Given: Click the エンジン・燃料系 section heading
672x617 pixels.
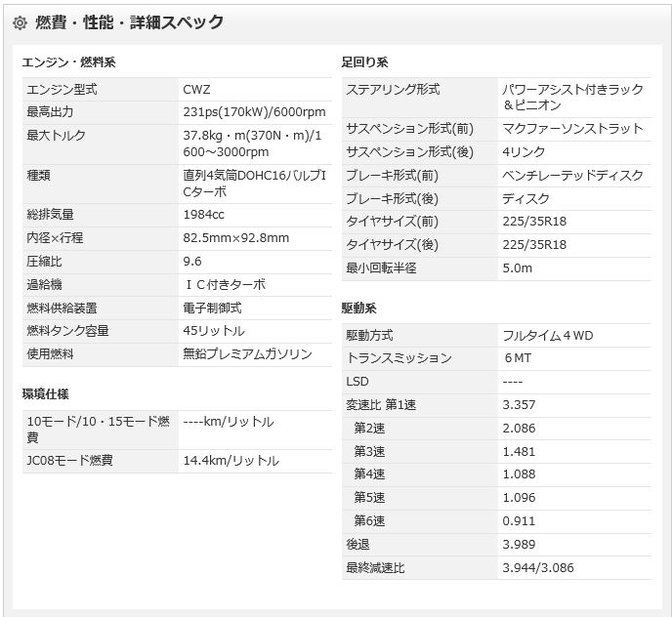Looking at the screenshot, I should pyautogui.click(x=68, y=62).
